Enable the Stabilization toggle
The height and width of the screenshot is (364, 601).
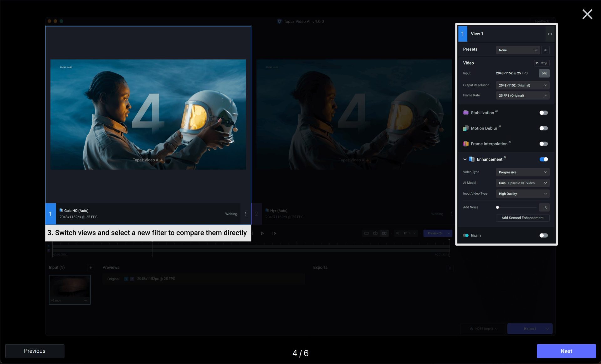click(543, 113)
